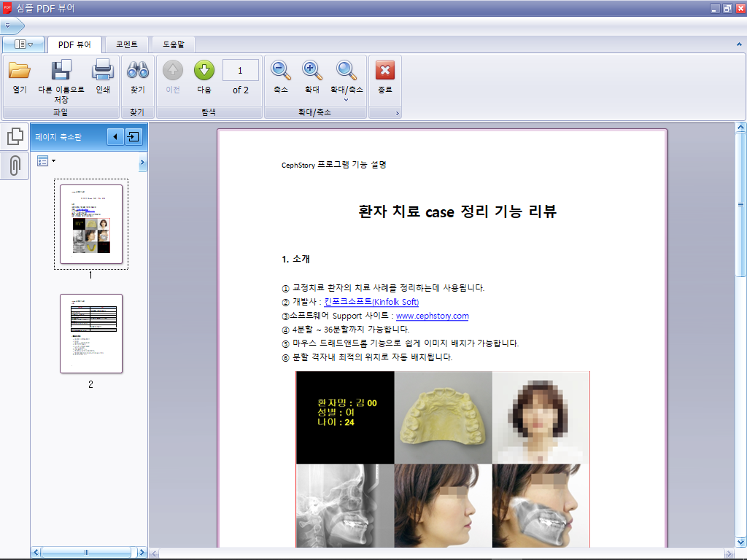The image size is (747, 560).
Task: Click vertical scrollbar up arrow
Action: click(x=740, y=127)
